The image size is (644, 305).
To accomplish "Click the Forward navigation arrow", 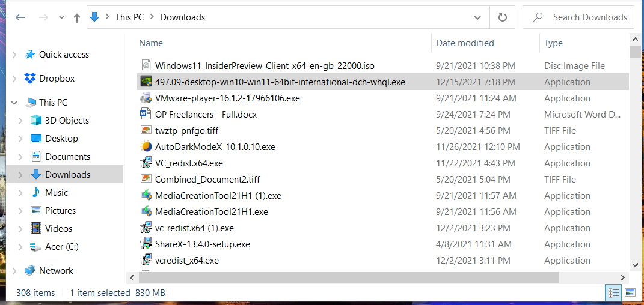I will point(42,17).
